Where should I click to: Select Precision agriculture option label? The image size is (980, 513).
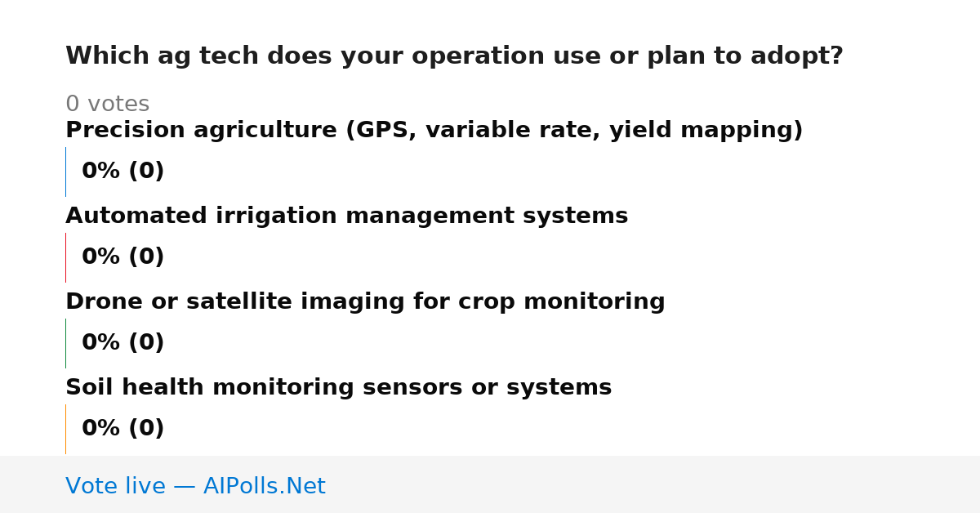[x=434, y=131]
